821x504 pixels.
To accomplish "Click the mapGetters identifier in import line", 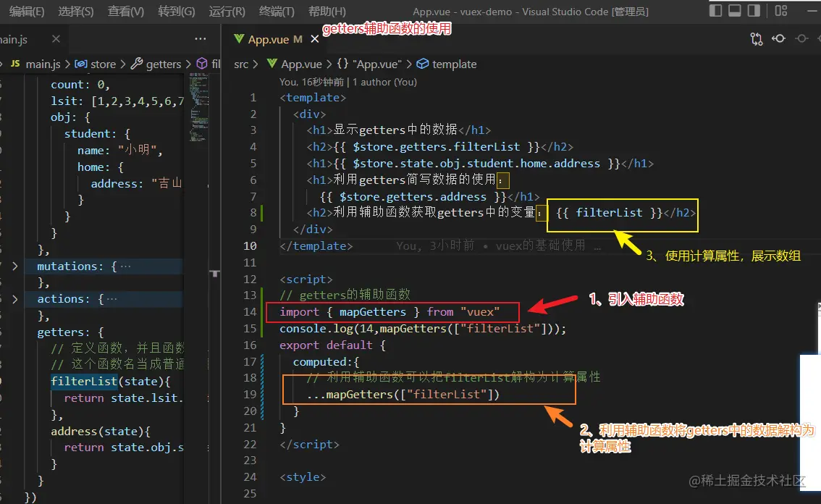I will click(x=372, y=311).
